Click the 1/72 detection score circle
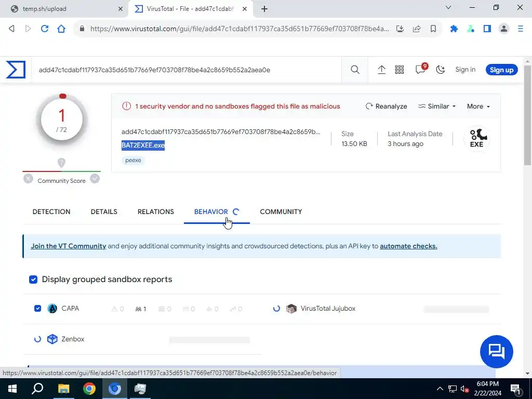The image size is (532, 399). 62,119
